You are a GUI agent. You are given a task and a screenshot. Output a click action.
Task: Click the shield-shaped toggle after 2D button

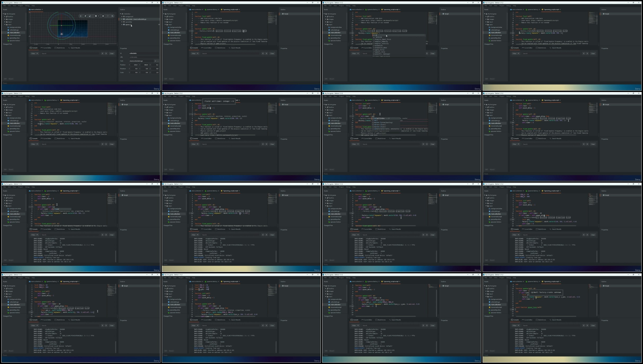108,16
